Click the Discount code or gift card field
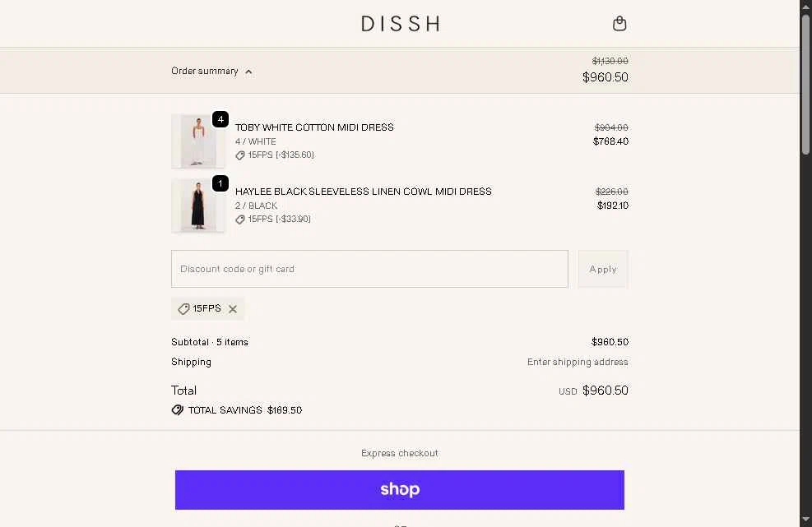The width and height of the screenshot is (812, 527). tap(369, 269)
